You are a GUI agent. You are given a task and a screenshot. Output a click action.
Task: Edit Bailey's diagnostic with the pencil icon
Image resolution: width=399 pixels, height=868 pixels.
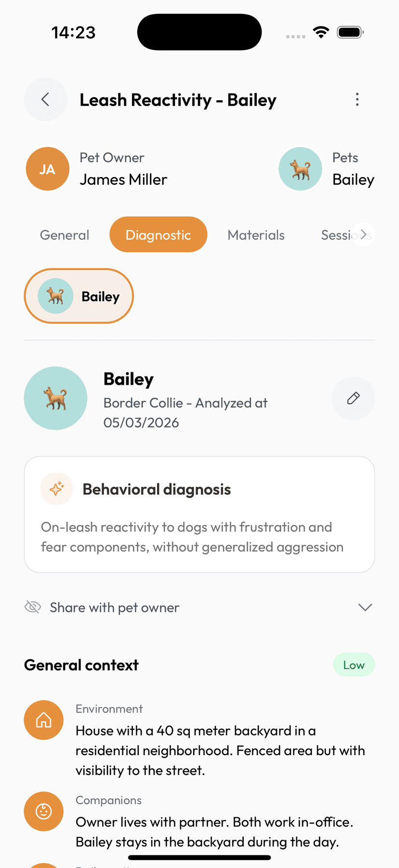(353, 398)
